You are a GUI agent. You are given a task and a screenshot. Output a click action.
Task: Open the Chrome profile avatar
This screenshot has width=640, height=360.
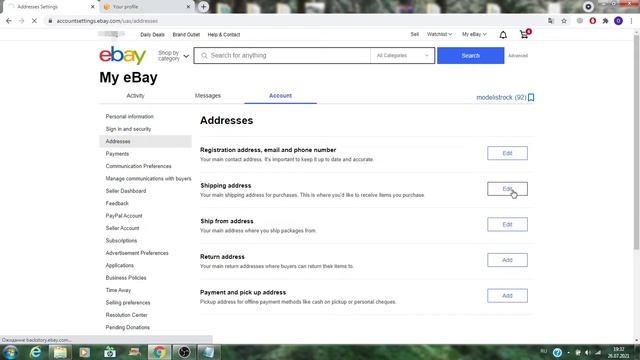coord(618,21)
